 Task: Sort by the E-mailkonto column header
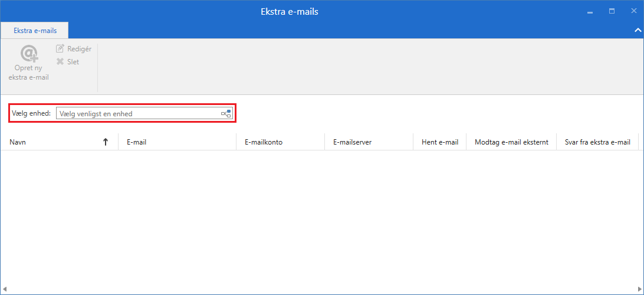(x=280, y=142)
